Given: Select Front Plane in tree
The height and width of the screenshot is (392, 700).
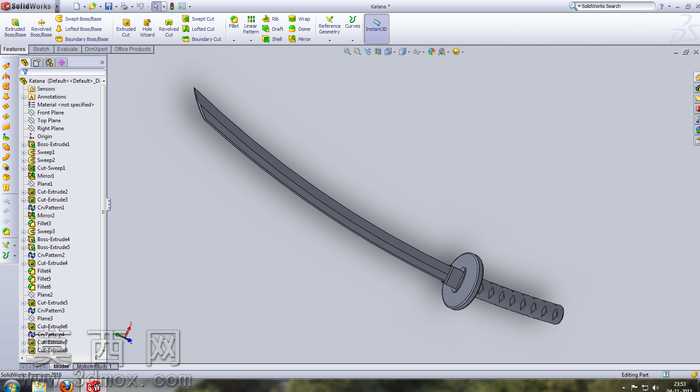Looking at the screenshot, I should pos(46,113).
